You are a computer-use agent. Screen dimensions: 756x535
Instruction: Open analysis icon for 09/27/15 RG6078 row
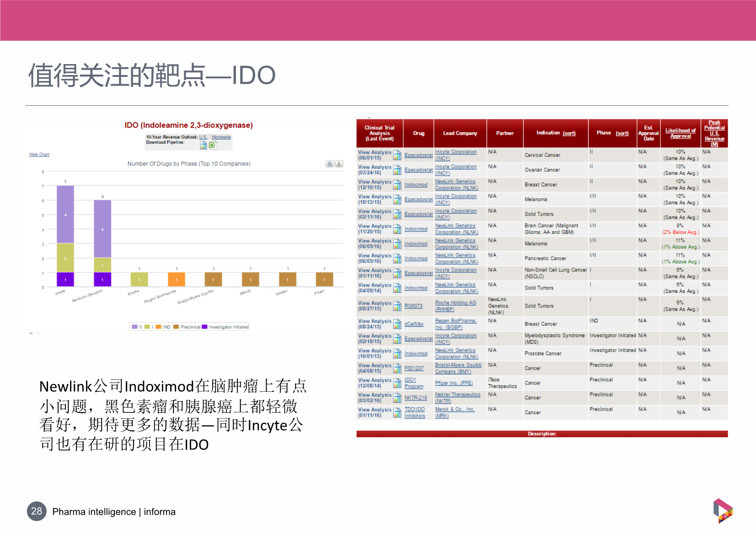[397, 306]
